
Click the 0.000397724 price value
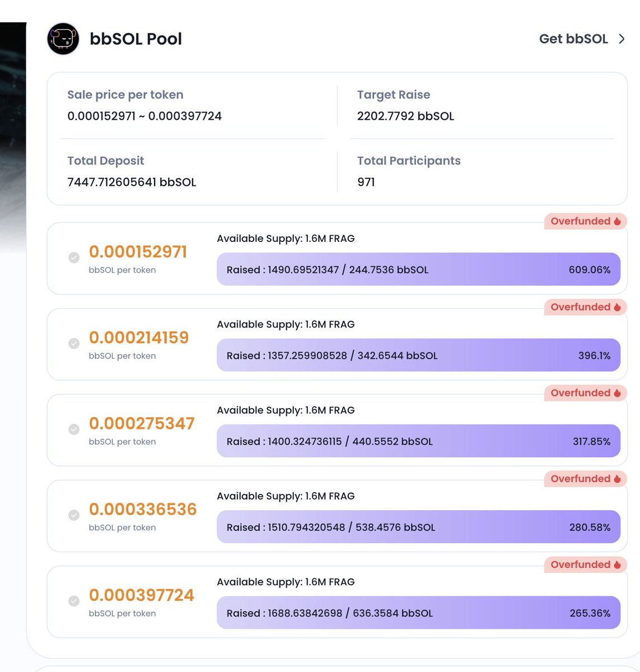(142, 595)
